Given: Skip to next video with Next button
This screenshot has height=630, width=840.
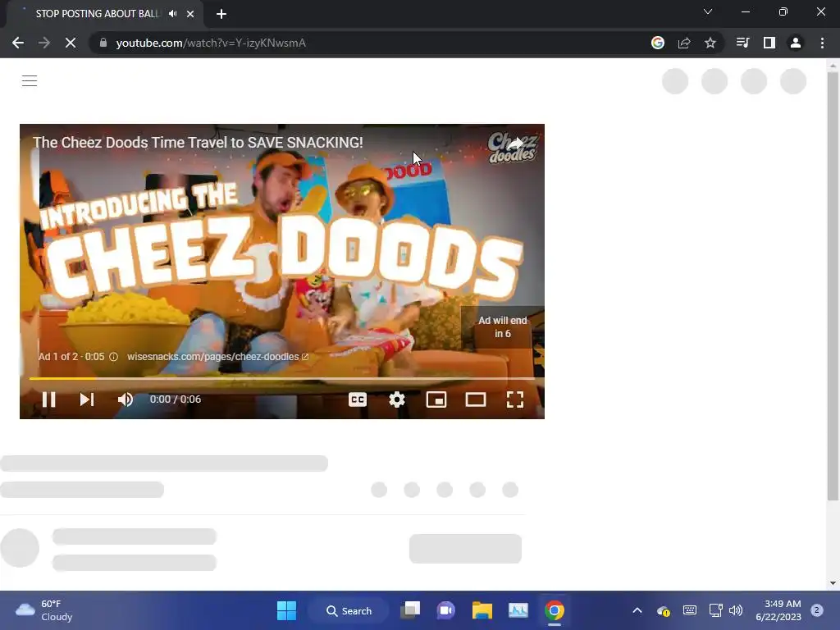Looking at the screenshot, I should click(87, 399).
